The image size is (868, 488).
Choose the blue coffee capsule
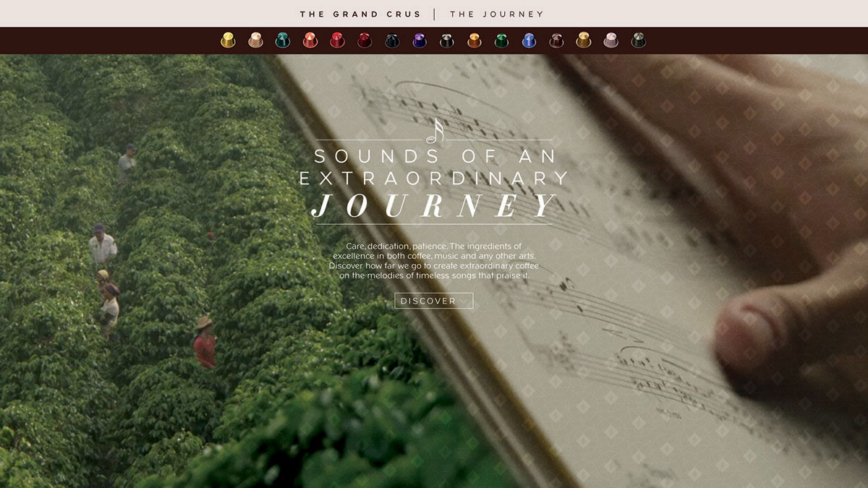coord(529,40)
